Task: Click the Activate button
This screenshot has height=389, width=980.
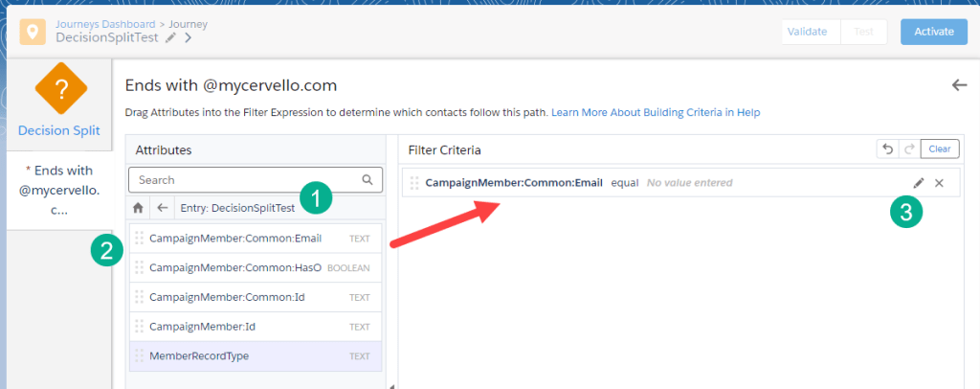Action: point(934,32)
